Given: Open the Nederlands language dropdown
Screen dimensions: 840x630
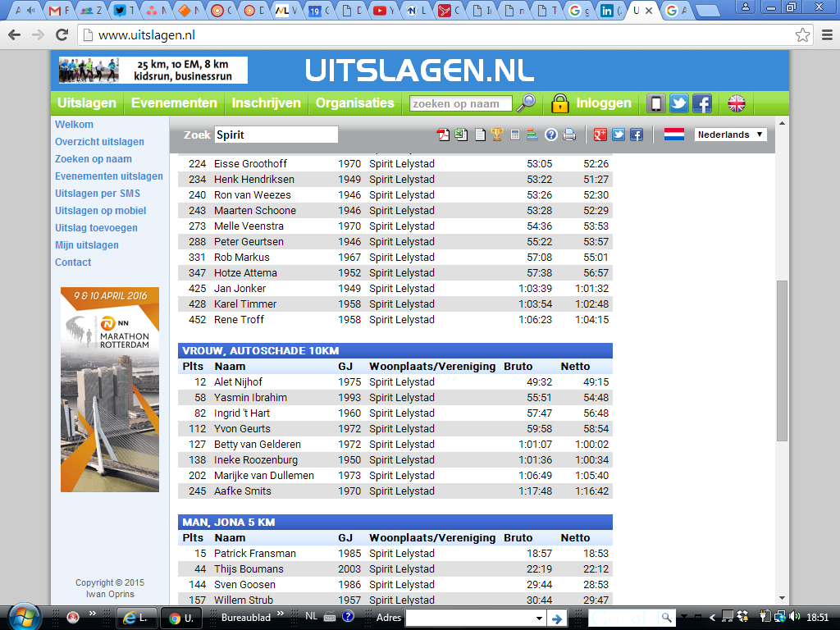Looking at the screenshot, I should point(730,135).
